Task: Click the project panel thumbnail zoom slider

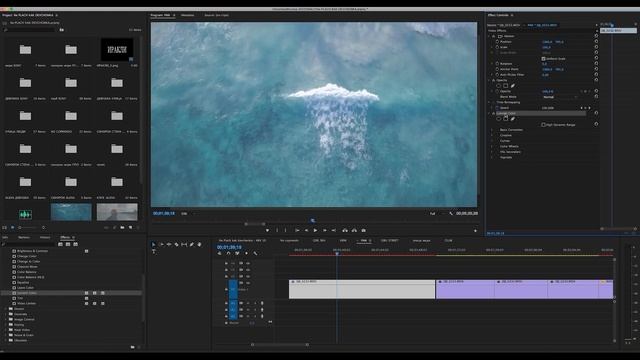Action: 27,228
